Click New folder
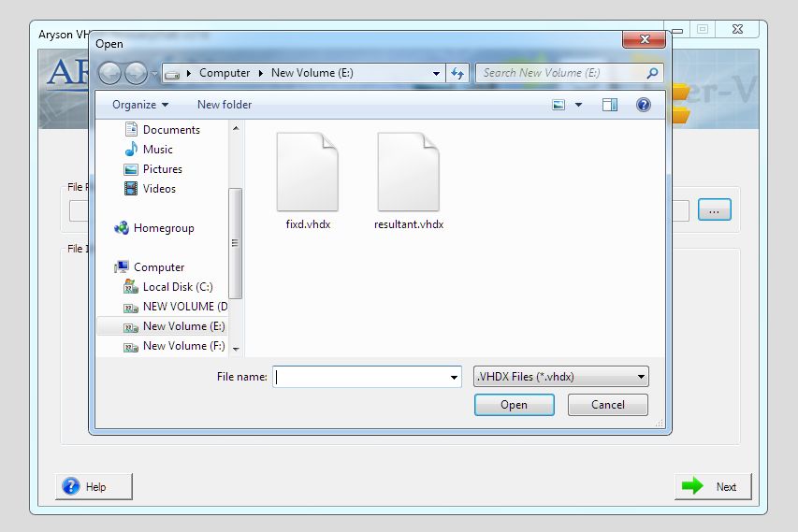This screenshot has height=532, width=798. click(x=225, y=105)
